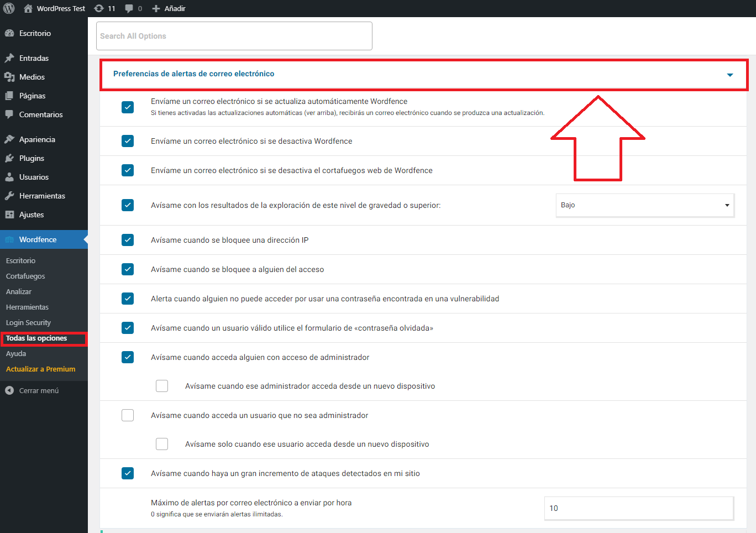Screen dimensions: 756x533
Task: Open the Páginas menu label
Action: coord(32,96)
